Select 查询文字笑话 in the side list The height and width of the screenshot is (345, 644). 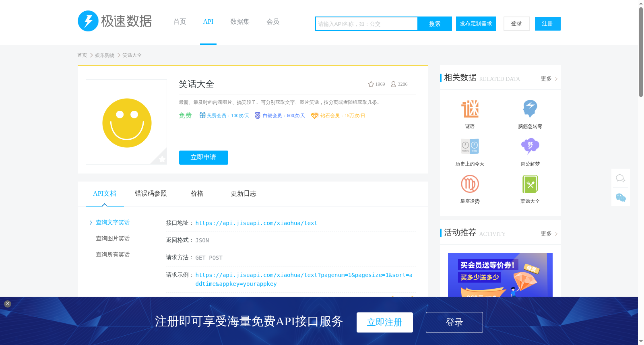[113, 222]
